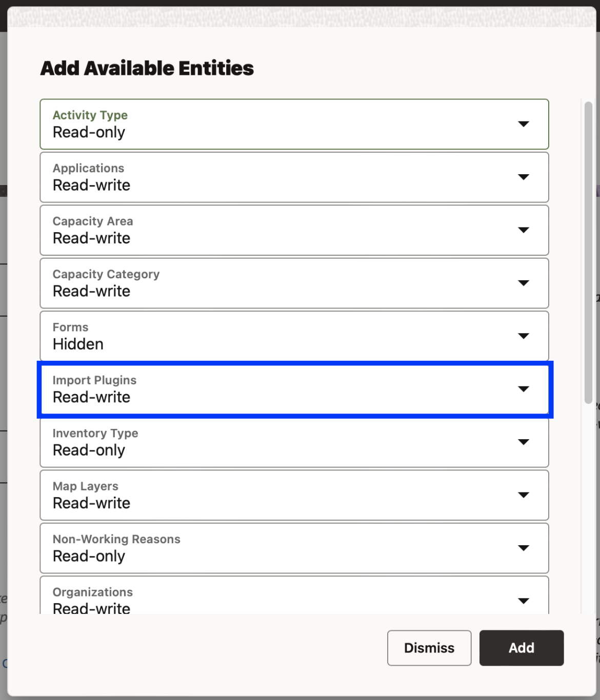The image size is (600, 700).
Task: Click the Capacity Area dropdown arrow
Action: coord(523,230)
